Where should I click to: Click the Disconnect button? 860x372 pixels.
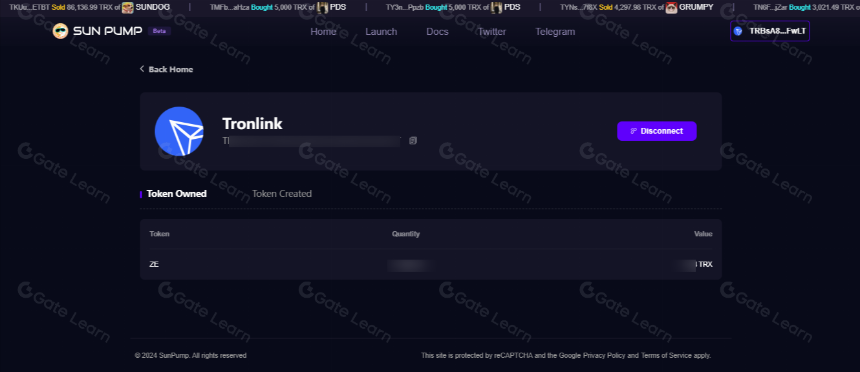[657, 131]
